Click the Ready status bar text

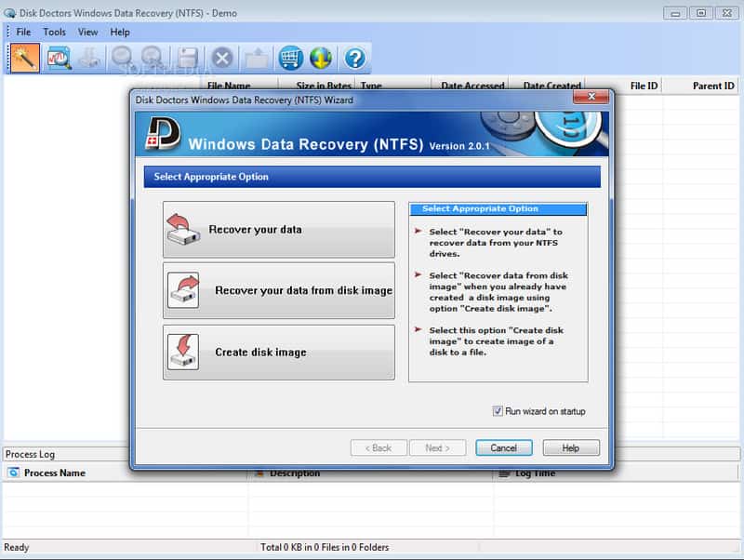coord(17,547)
